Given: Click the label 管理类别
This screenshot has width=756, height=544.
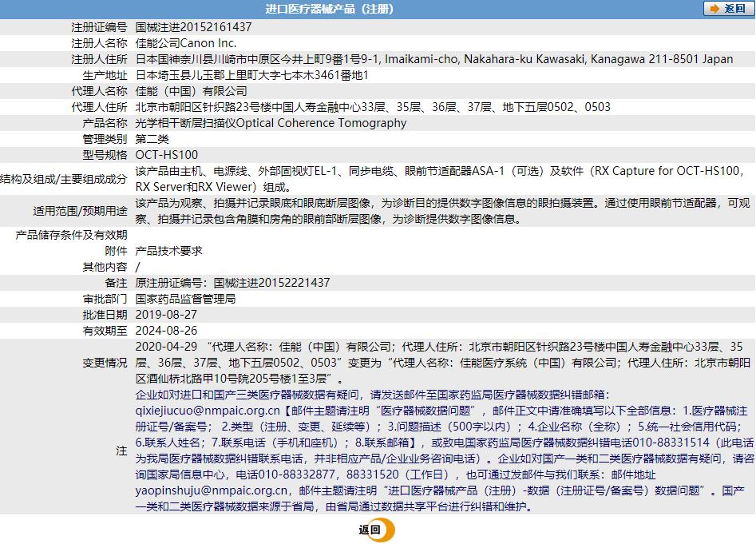Looking at the screenshot, I should click(105, 139).
